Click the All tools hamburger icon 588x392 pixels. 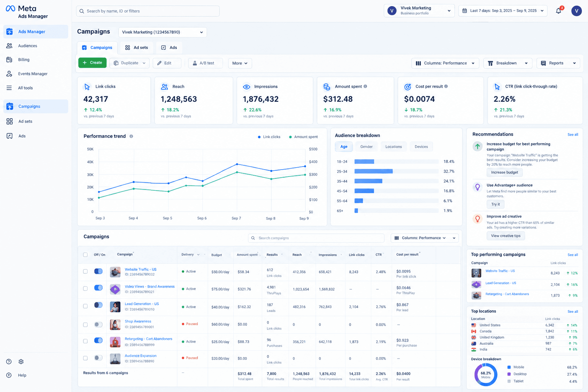pyautogui.click(x=9, y=88)
